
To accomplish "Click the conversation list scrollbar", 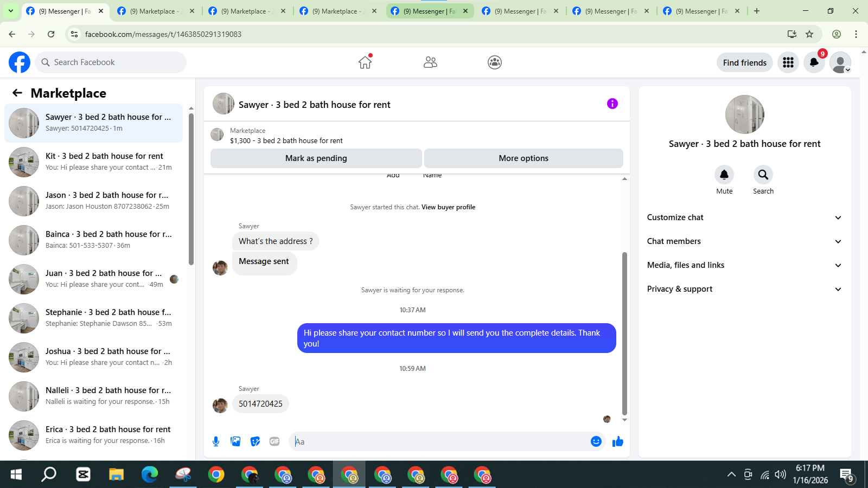I will pyautogui.click(x=191, y=188).
